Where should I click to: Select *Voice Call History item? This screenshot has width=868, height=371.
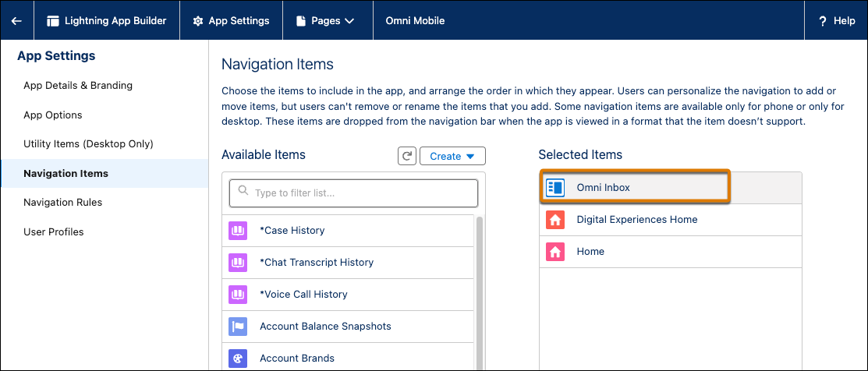pyautogui.click(x=348, y=295)
